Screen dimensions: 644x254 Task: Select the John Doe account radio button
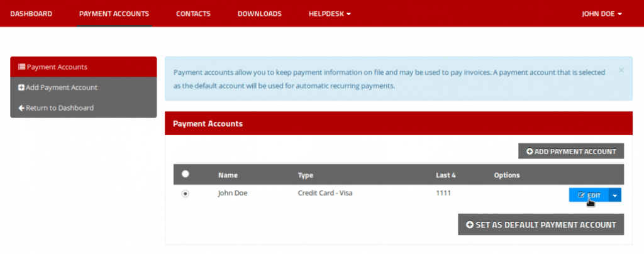pos(186,194)
